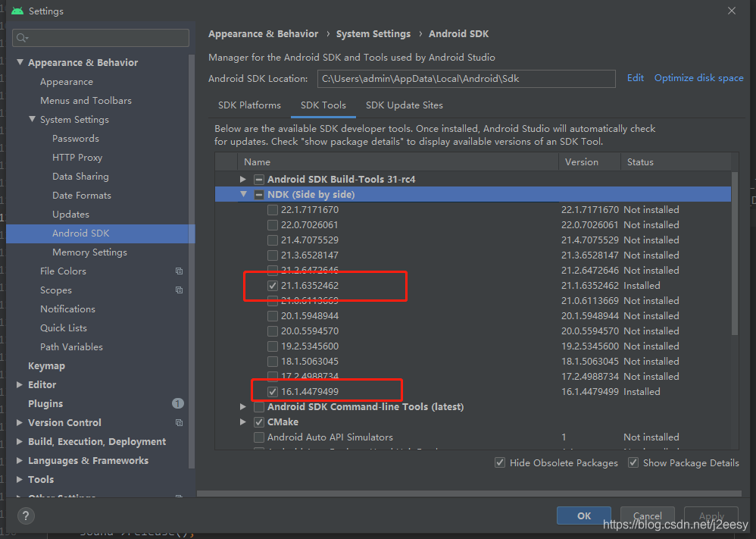This screenshot has width=756, height=539.
Task: Switch to SDK Platforms tab
Action: click(x=249, y=105)
